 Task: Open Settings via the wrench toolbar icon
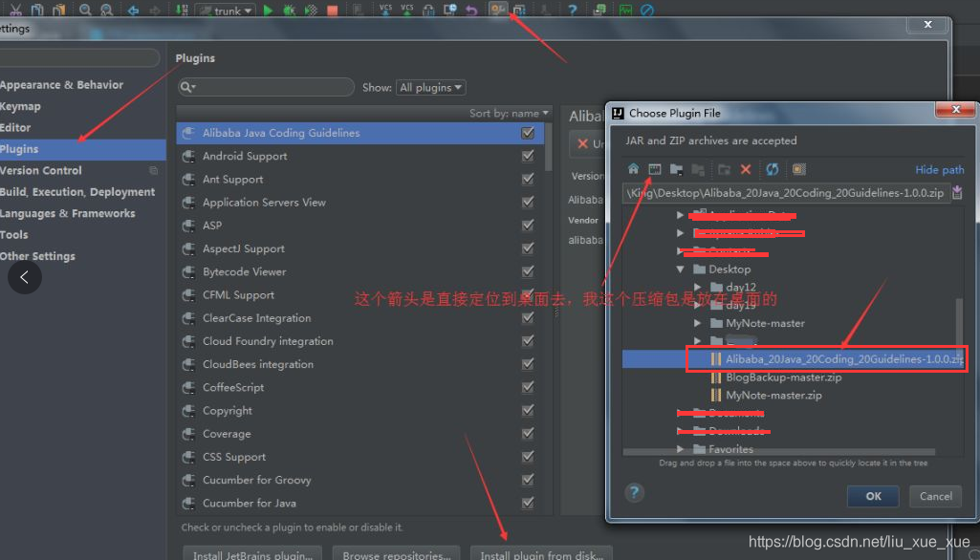tap(498, 10)
